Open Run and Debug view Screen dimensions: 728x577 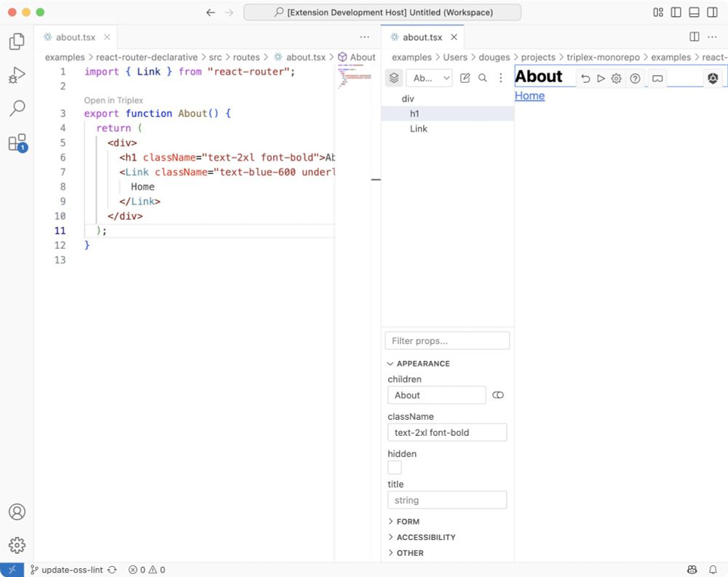(17, 75)
